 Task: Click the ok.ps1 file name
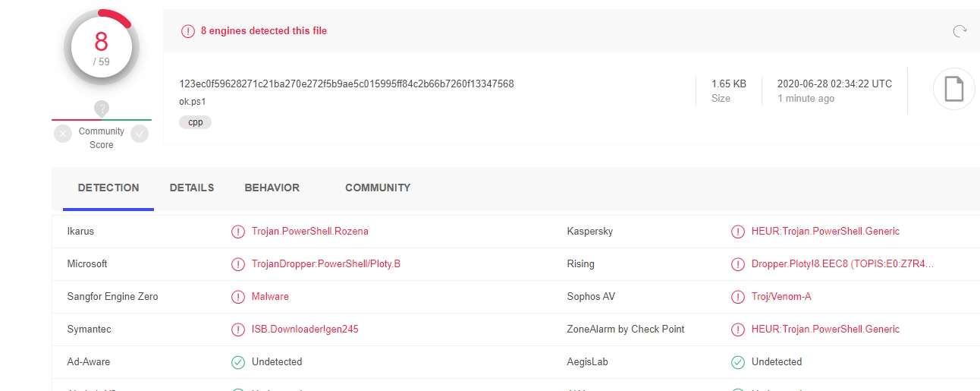(193, 101)
